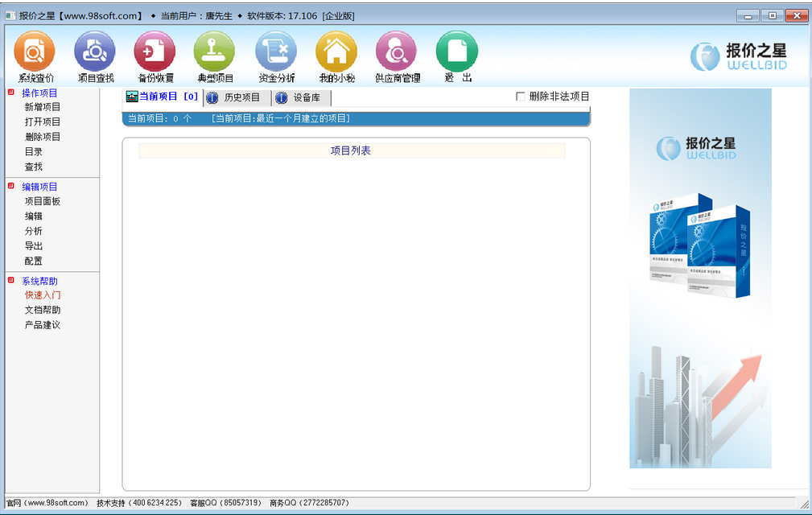This screenshot has width=812, height=515.
Task: Select 配置 in the sidebar
Action: pyautogui.click(x=34, y=262)
